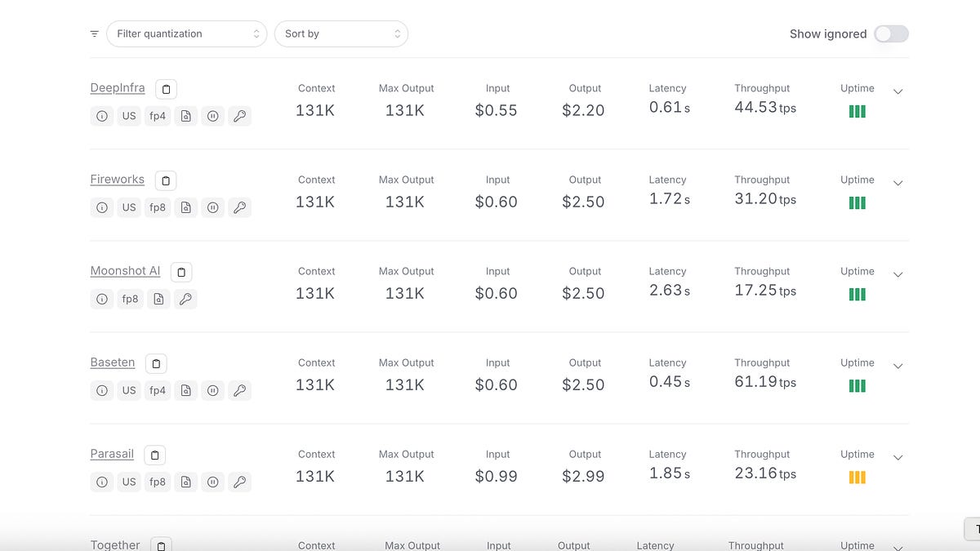Click Parasail's US region tag
This screenshot has width=980, height=551.
click(x=129, y=482)
